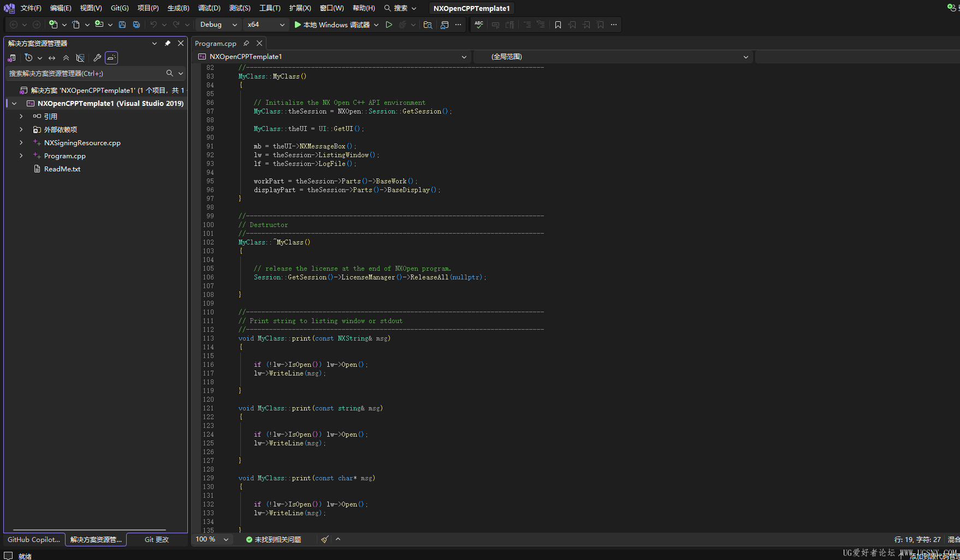Start the 本地 Windows 调试器 debugger
The height and width of the screenshot is (560, 960).
[332, 25]
